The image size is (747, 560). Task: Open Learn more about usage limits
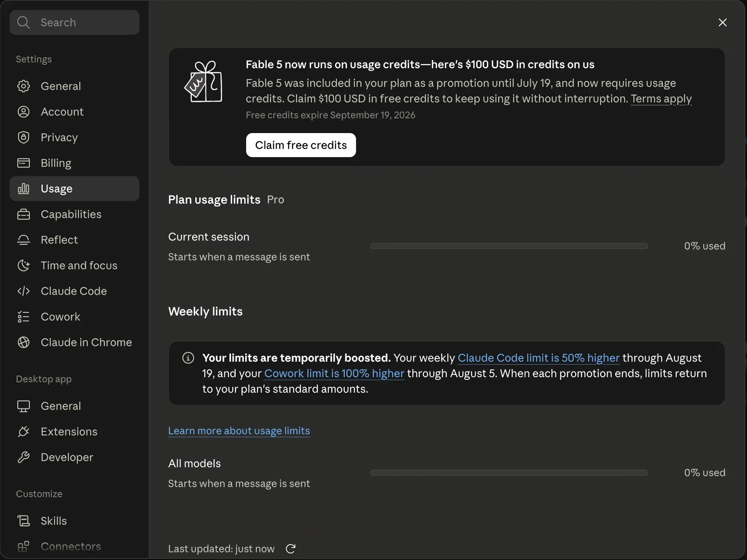pyautogui.click(x=239, y=431)
